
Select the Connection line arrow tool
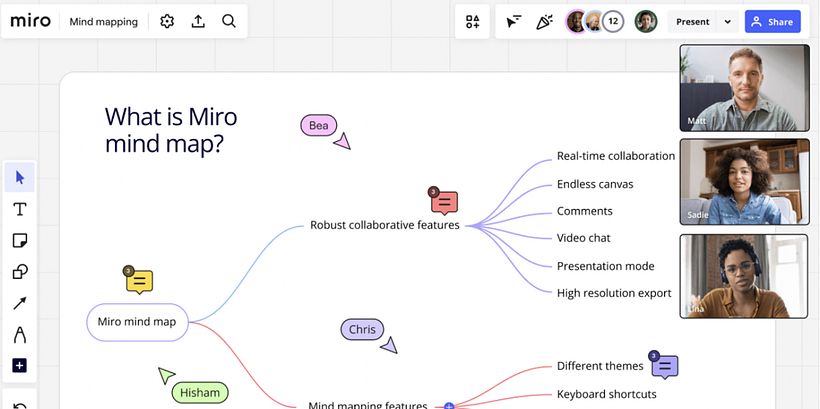pos(20,303)
